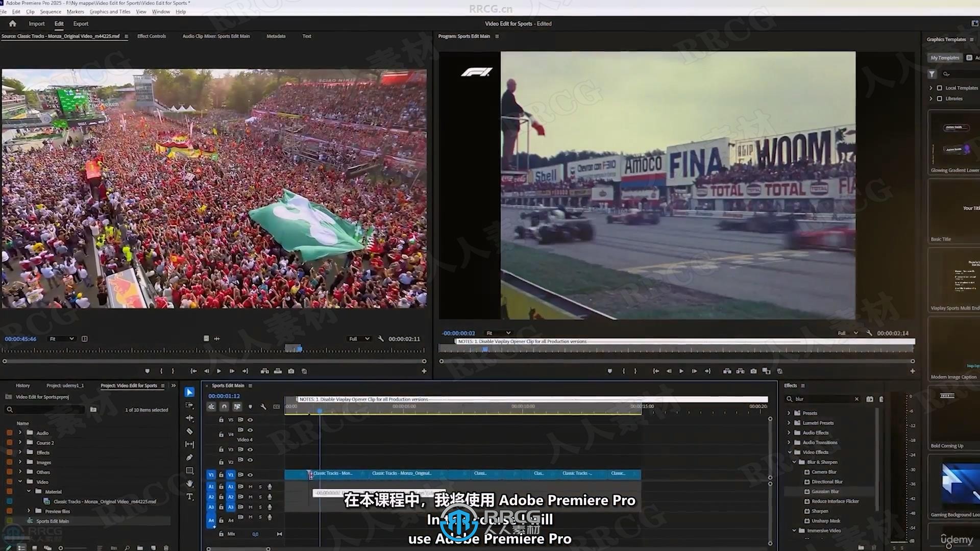980x551 pixels.
Task: Click the Project panel zoom slider handle
Action: coord(61,548)
